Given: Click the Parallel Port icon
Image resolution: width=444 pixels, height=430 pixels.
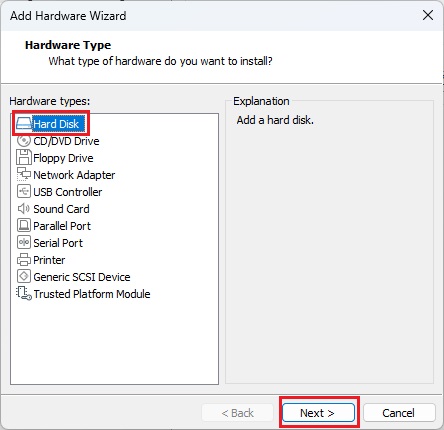Looking at the screenshot, I should 24,225.
